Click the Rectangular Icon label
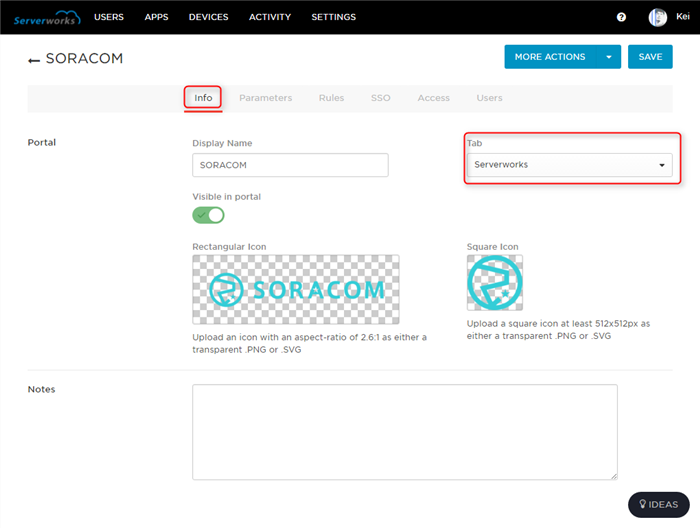 (229, 247)
